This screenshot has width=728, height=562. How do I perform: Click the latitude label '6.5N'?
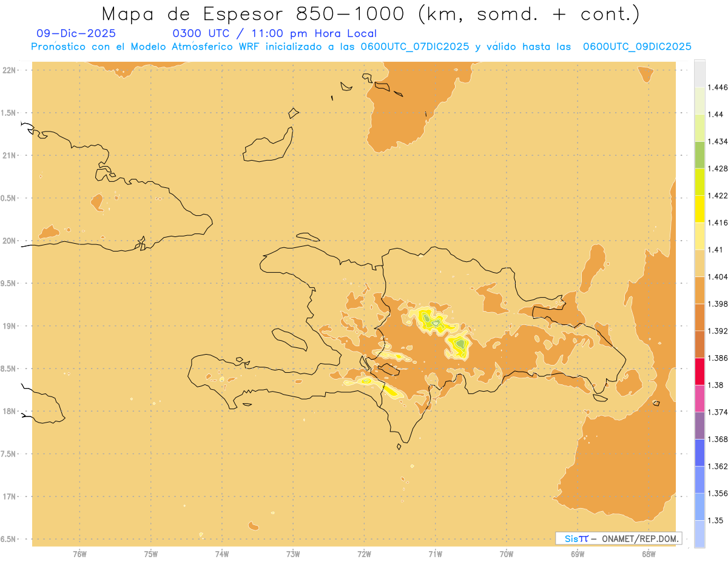coord(8,539)
